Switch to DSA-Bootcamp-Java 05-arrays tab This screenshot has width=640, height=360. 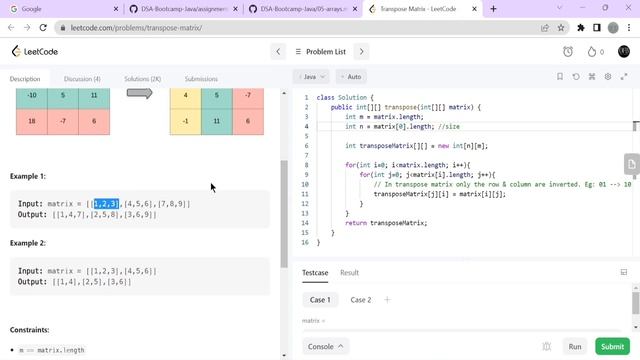pyautogui.click(x=303, y=9)
